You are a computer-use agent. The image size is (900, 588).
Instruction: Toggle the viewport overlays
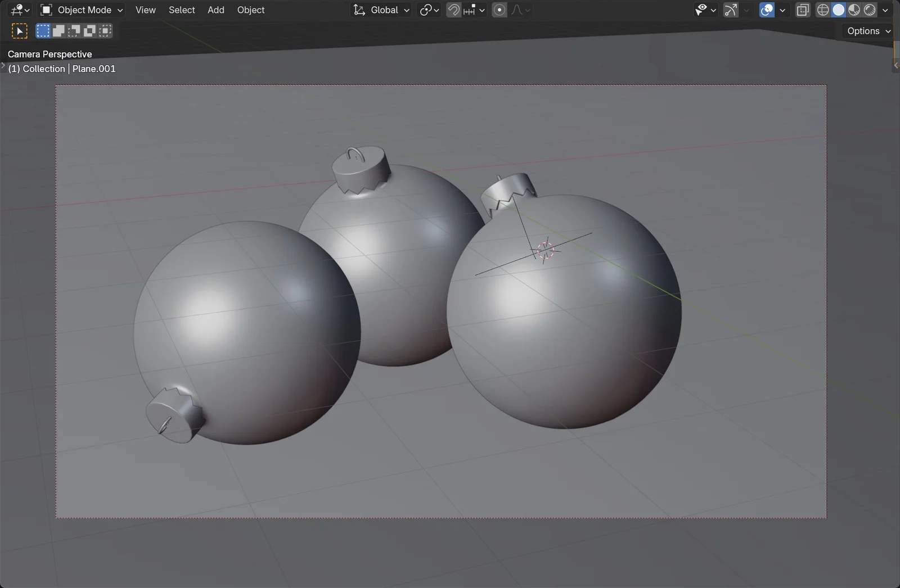(767, 10)
